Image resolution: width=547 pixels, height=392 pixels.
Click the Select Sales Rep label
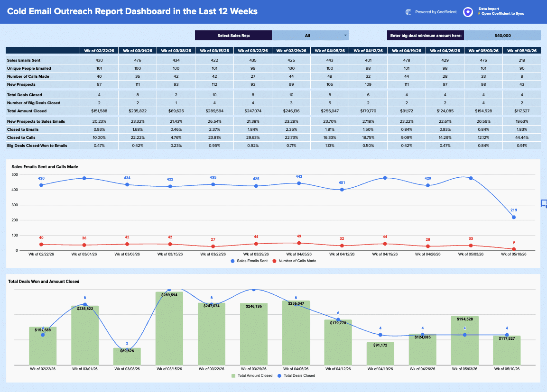[234, 36]
